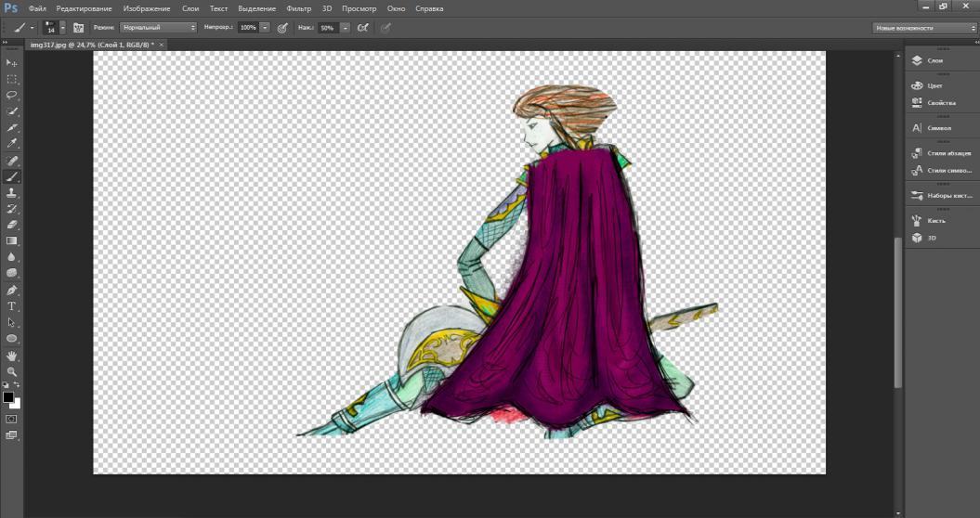Choose the Horizontal Type tool
The width and height of the screenshot is (980, 518).
pyautogui.click(x=12, y=305)
